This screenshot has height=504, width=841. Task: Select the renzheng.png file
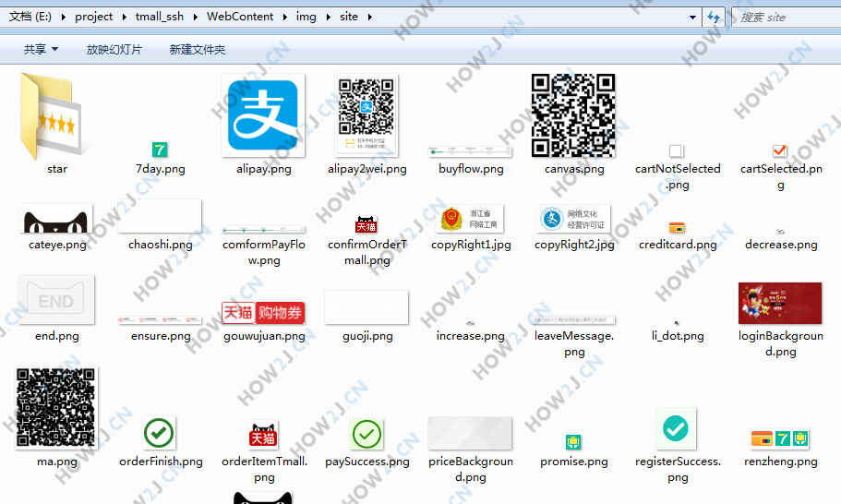pyautogui.click(x=780, y=438)
